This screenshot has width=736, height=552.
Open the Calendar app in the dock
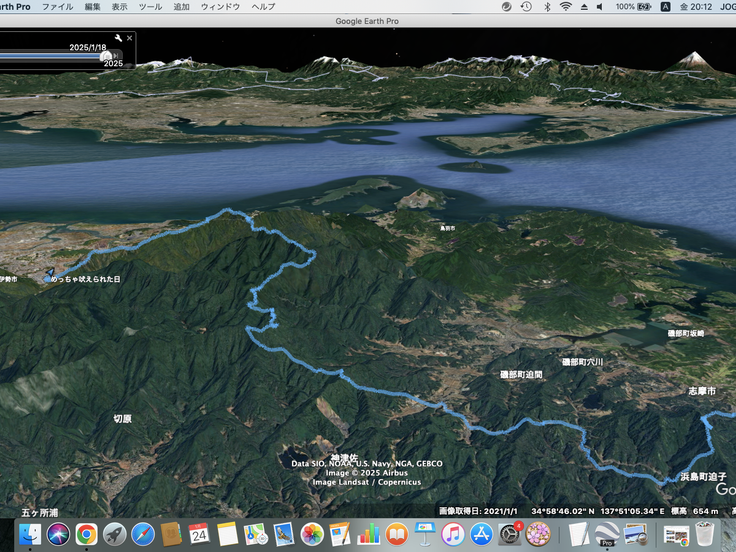[x=198, y=534]
